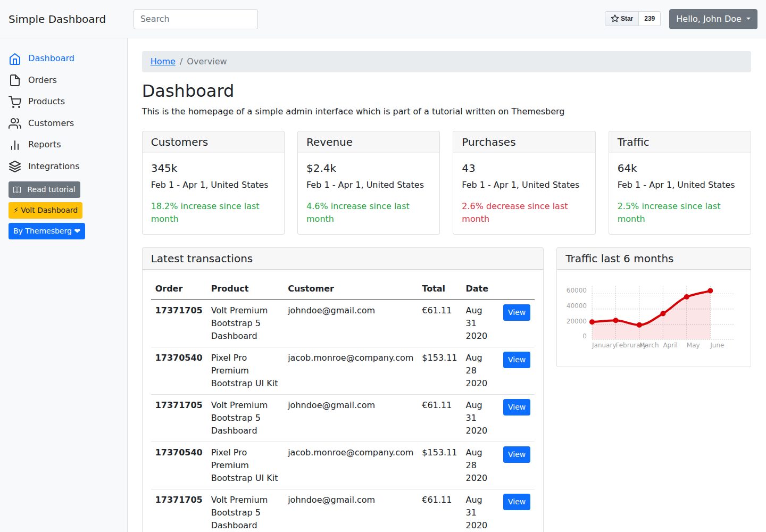Viewport: 766px width, 532px height.
Task: Click the Customers users icon
Action: click(15, 123)
